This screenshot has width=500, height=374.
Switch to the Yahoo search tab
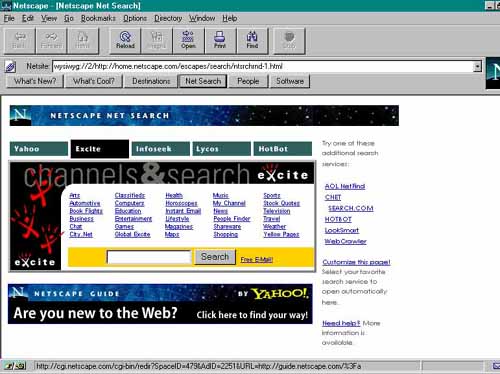(39, 149)
